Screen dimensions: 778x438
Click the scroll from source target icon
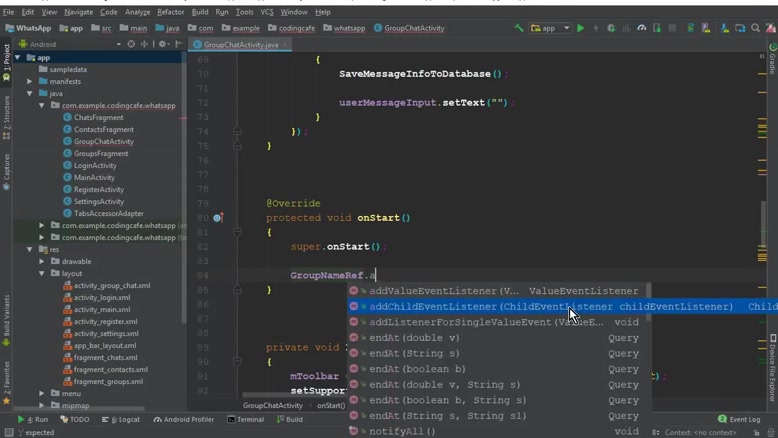click(x=131, y=44)
